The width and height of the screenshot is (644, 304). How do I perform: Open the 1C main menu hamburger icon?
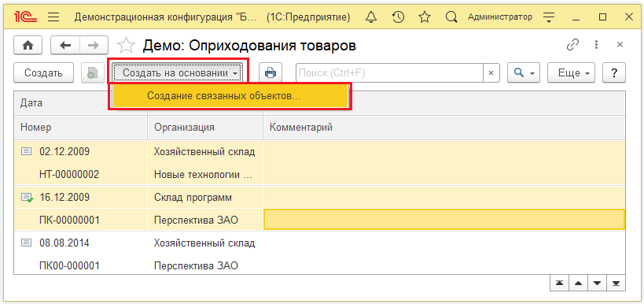pyautogui.click(x=53, y=17)
